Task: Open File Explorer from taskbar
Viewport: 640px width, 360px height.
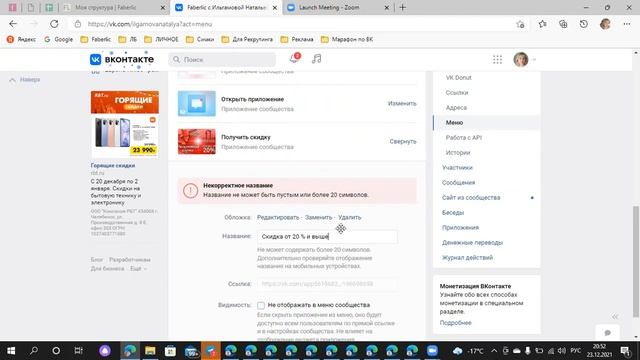Action: point(150,351)
